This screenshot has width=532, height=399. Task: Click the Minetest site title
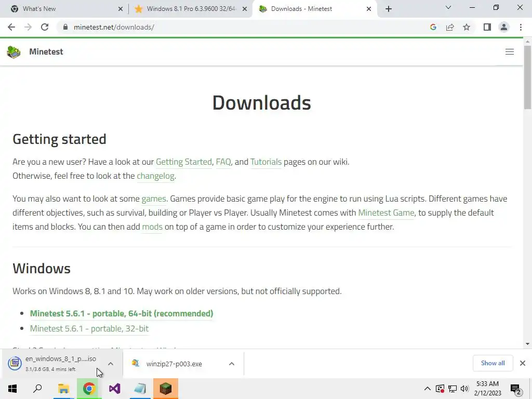coord(46,51)
